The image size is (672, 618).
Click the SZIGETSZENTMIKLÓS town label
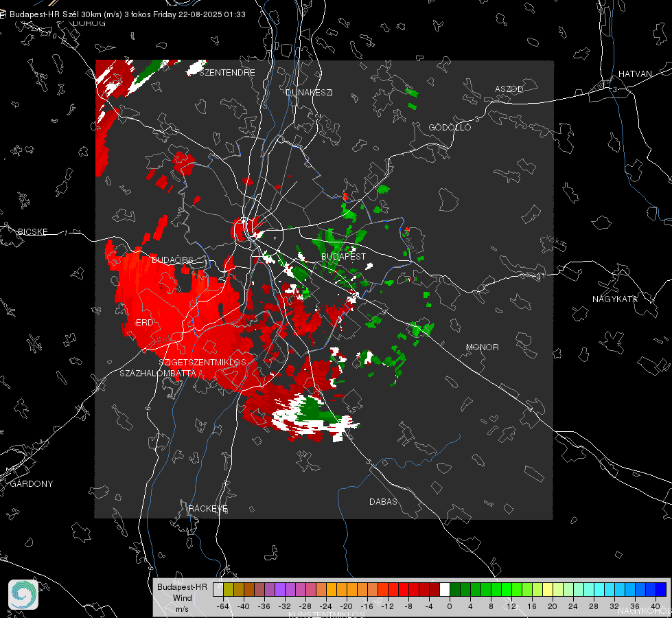(202, 362)
